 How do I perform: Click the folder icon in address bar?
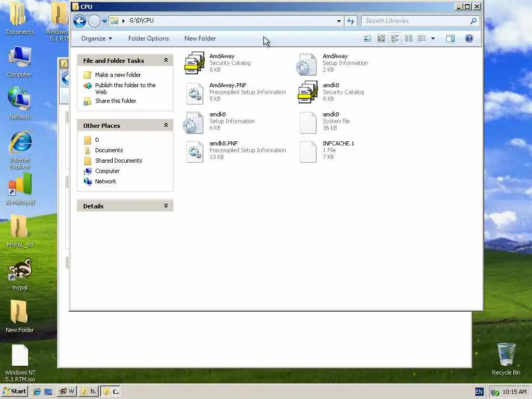pyautogui.click(x=114, y=21)
